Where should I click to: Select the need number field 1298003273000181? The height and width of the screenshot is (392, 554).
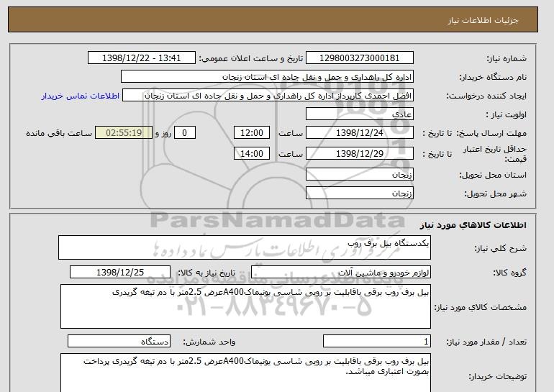point(359,58)
